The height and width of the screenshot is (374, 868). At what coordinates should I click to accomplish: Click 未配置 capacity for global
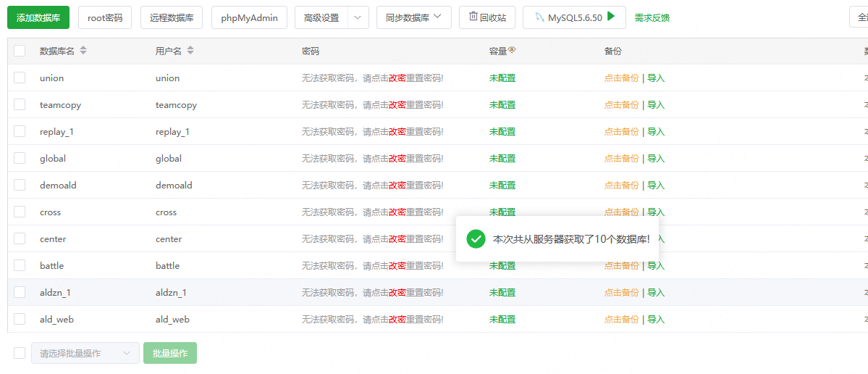(x=502, y=159)
